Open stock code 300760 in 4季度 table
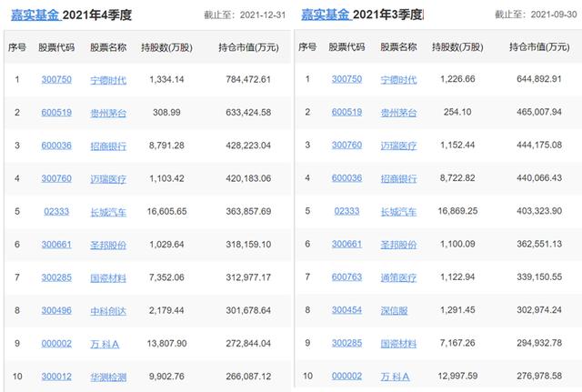Screen dimensions: 582x392 click(56, 178)
